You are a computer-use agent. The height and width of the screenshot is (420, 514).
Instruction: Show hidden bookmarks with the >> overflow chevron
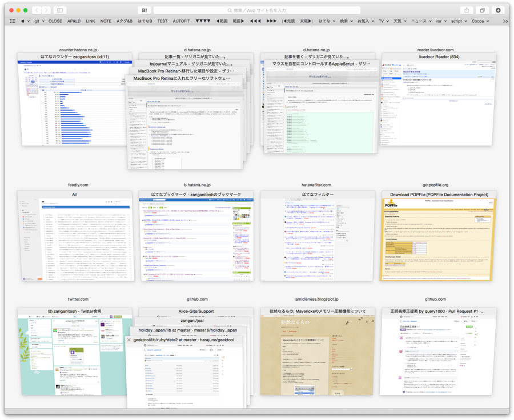point(505,21)
